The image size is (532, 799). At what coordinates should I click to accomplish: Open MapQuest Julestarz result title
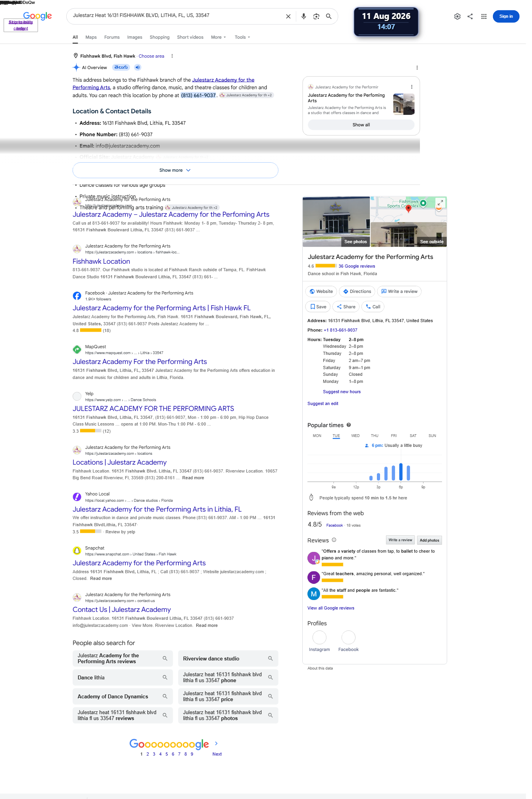click(x=140, y=362)
